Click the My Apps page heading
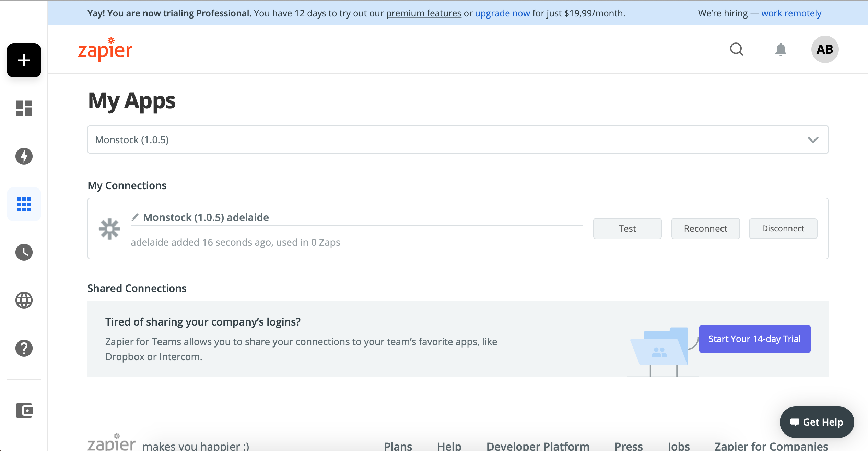Image resolution: width=868 pixels, height=451 pixels. 132,101
